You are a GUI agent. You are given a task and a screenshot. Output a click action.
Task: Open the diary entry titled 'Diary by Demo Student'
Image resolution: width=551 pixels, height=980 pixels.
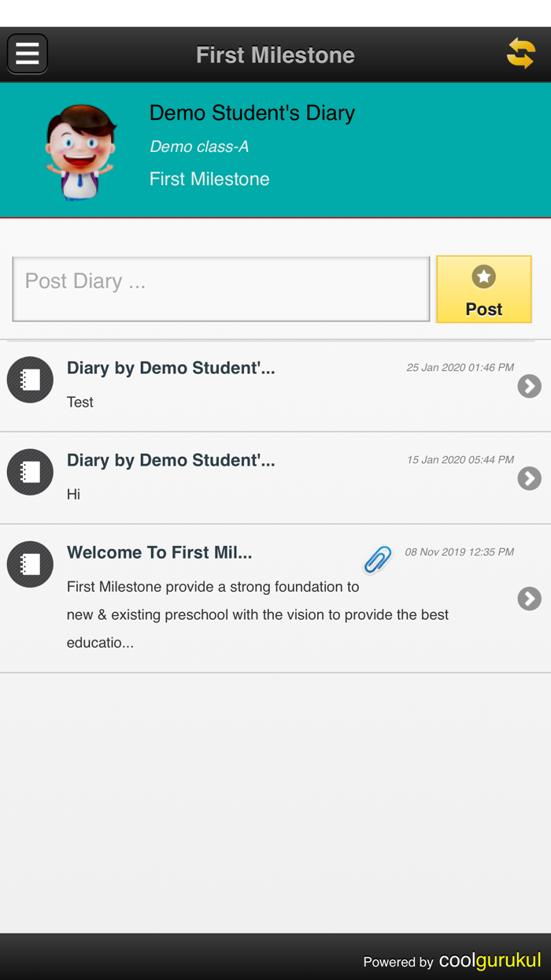pos(171,368)
